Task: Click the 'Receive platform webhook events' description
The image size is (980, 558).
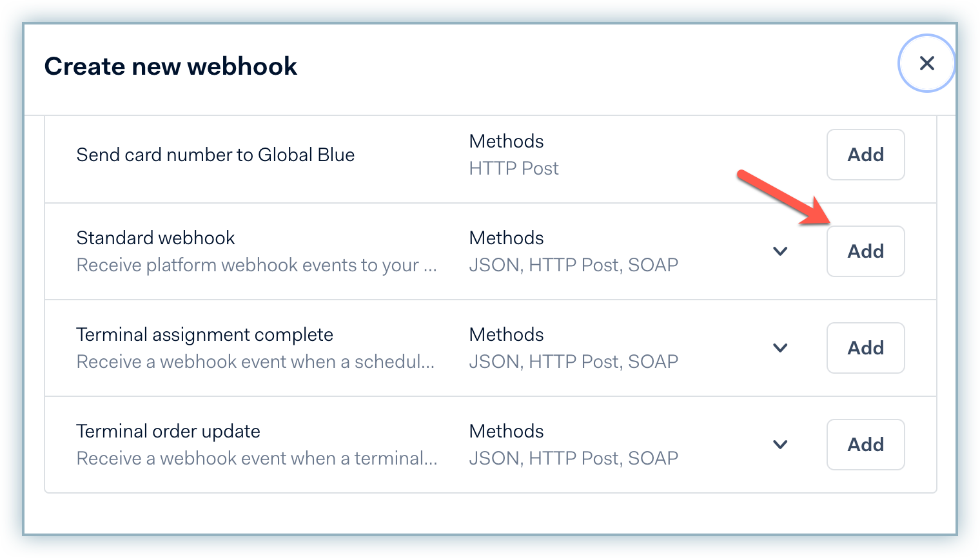Action: [x=257, y=265]
